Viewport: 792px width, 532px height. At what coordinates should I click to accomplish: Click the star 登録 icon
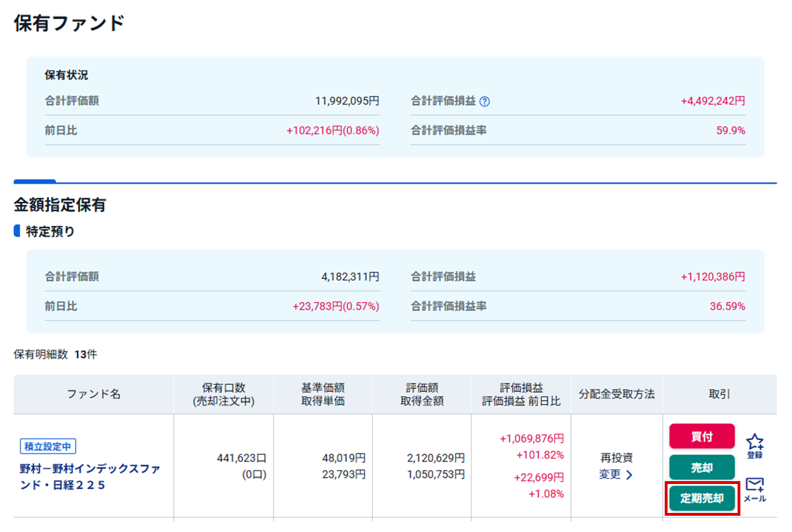[x=755, y=446]
